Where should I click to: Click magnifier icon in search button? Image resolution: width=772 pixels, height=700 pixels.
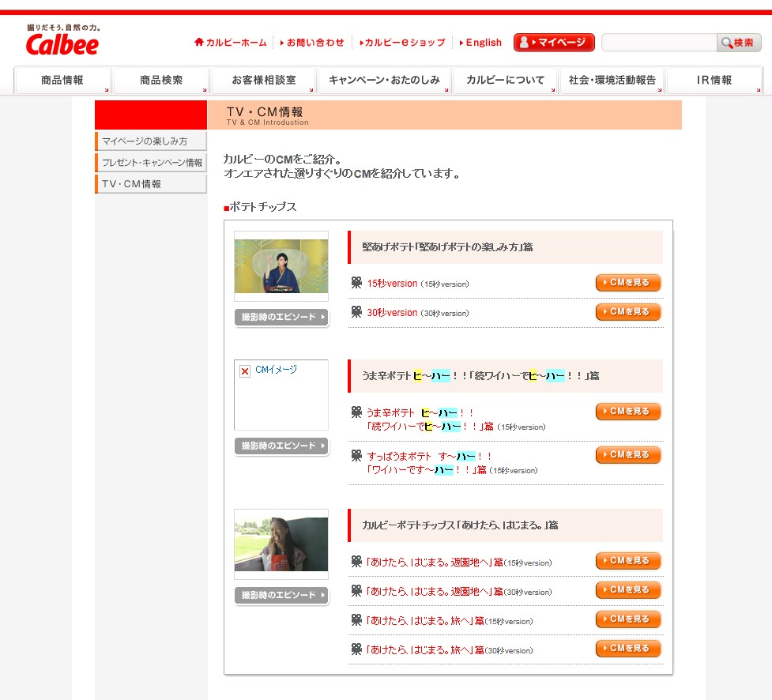click(x=727, y=43)
